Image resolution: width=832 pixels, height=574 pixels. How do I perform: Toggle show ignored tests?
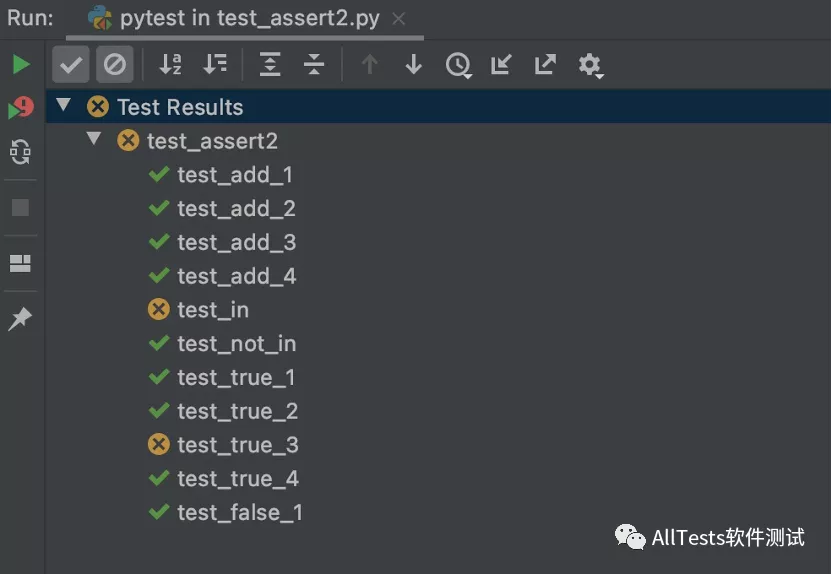point(115,65)
